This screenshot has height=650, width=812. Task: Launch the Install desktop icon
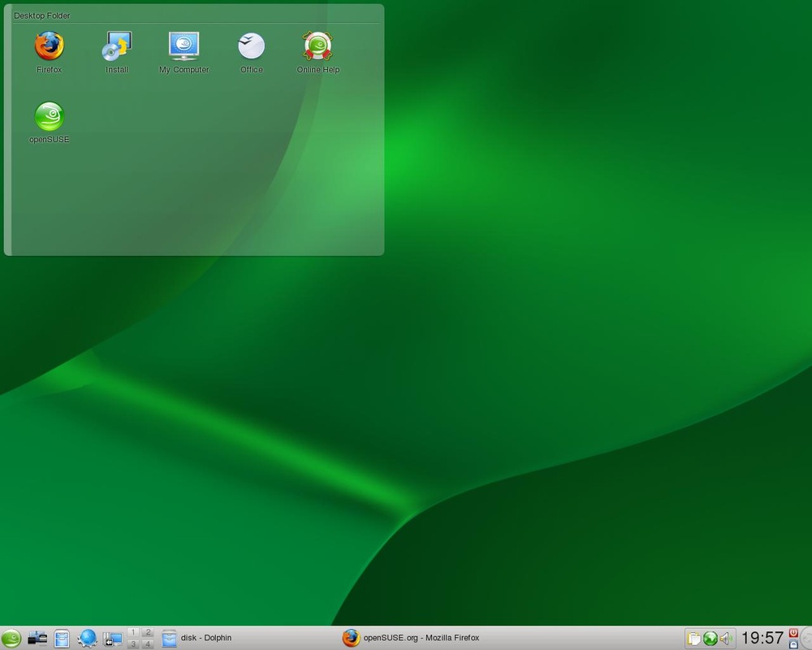coord(117,52)
